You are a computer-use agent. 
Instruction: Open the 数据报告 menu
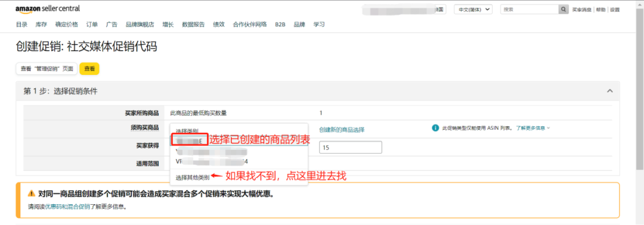193,24
